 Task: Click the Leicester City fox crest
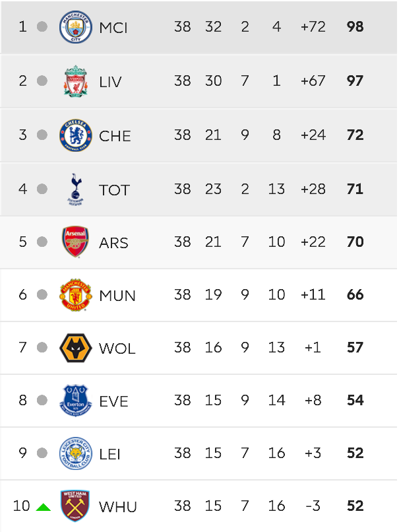coord(76,453)
